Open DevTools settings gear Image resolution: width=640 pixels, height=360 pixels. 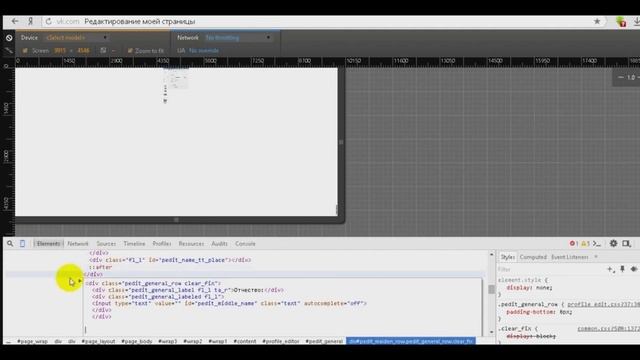(613, 244)
